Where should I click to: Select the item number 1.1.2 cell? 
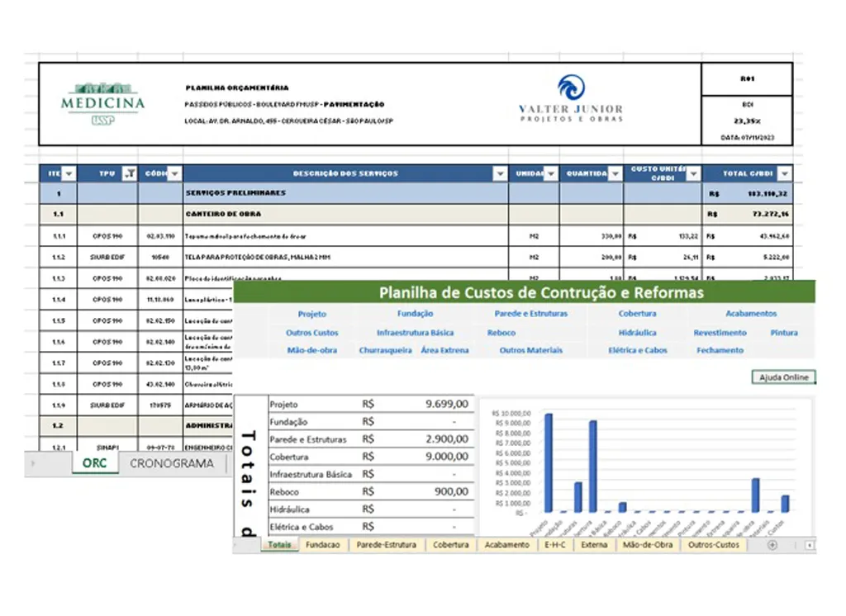tap(59, 258)
